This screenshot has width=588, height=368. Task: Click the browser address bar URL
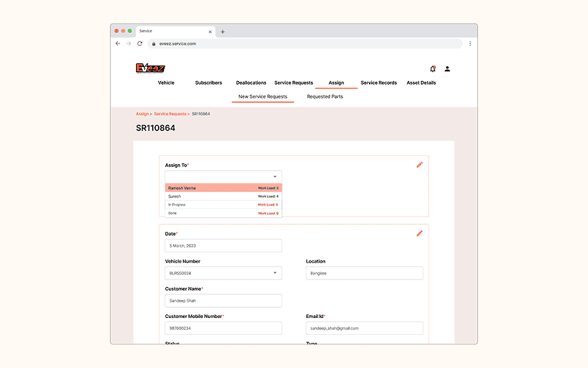tap(177, 44)
